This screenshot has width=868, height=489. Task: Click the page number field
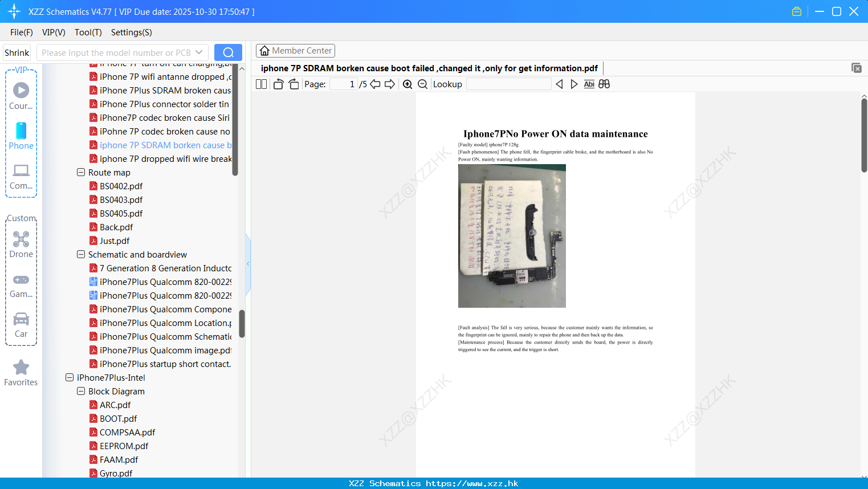[x=344, y=84]
